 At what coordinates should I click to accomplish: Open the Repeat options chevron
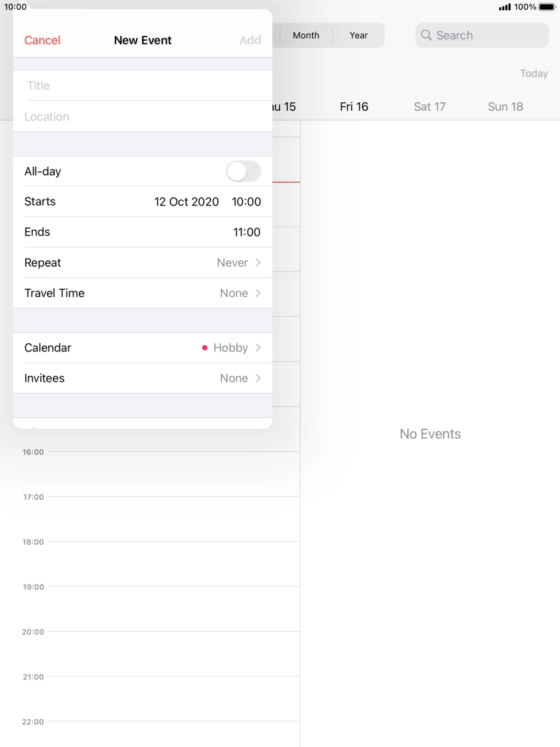click(x=258, y=263)
